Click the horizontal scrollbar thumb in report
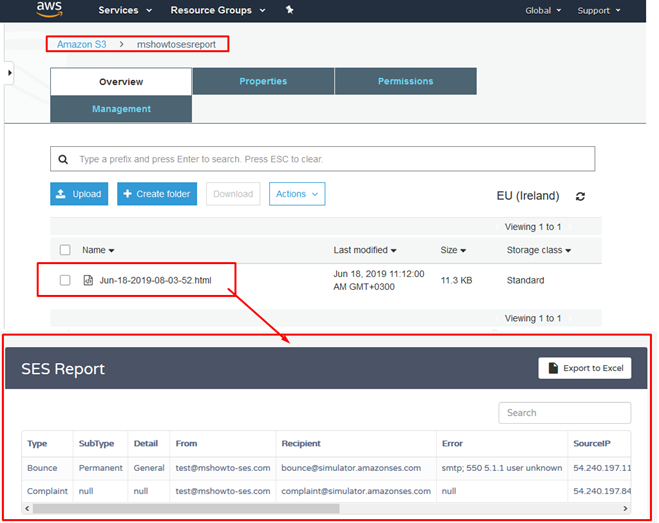The width and height of the screenshot is (659, 523). [186, 508]
